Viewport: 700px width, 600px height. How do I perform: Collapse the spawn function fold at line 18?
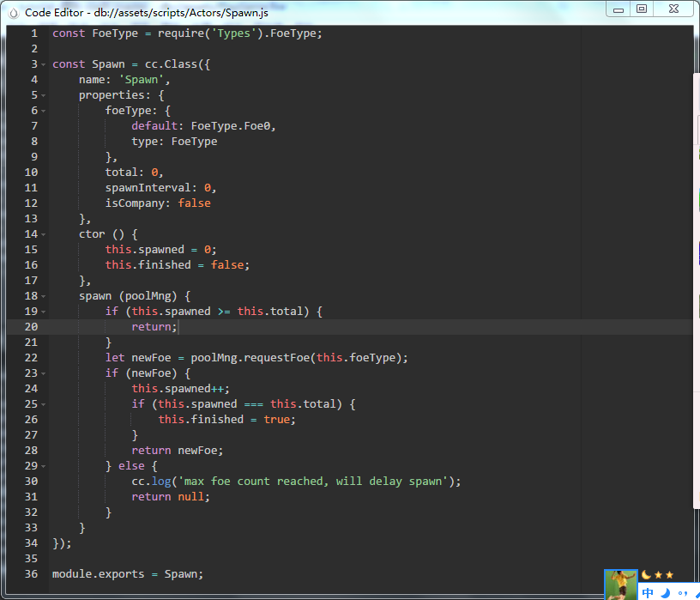(x=43, y=296)
